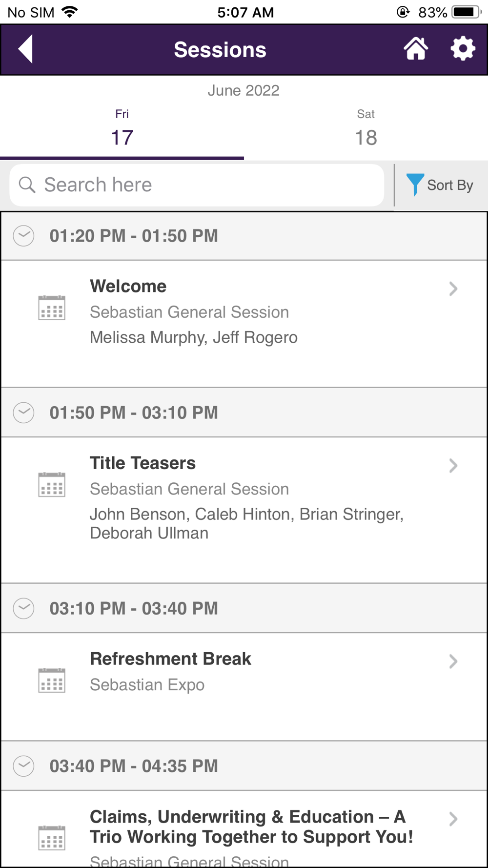Select the Fri 17 date tab
The width and height of the screenshot is (488, 868).
tap(122, 129)
